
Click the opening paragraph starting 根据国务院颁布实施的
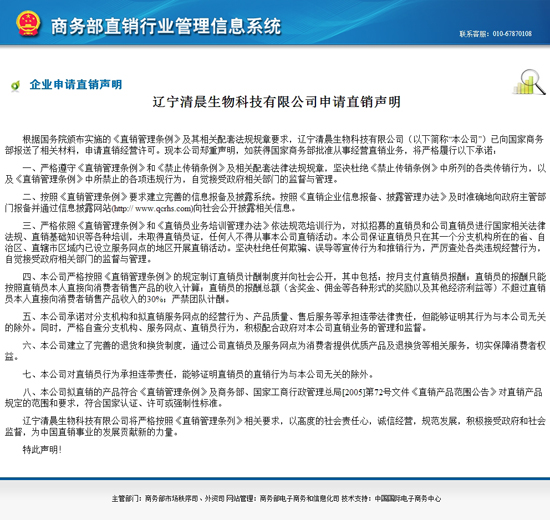point(274,145)
